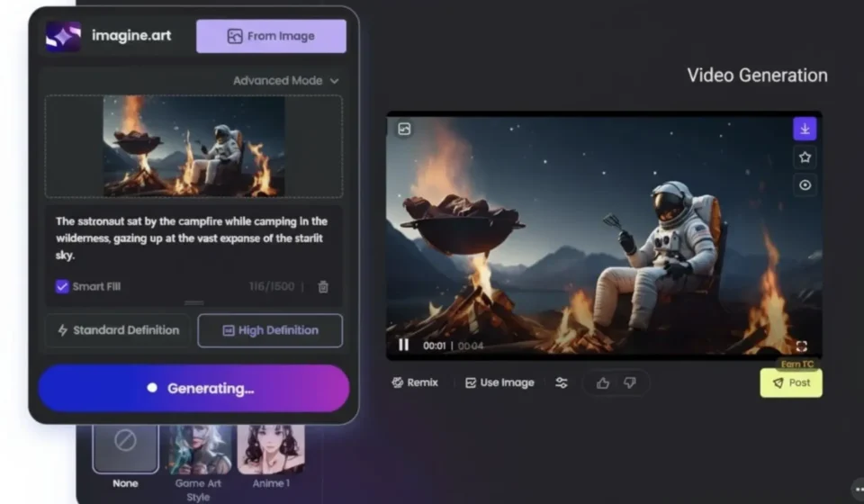
Task: Choose Standard Definition quality
Action: pyautogui.click(x=118, y=330)
